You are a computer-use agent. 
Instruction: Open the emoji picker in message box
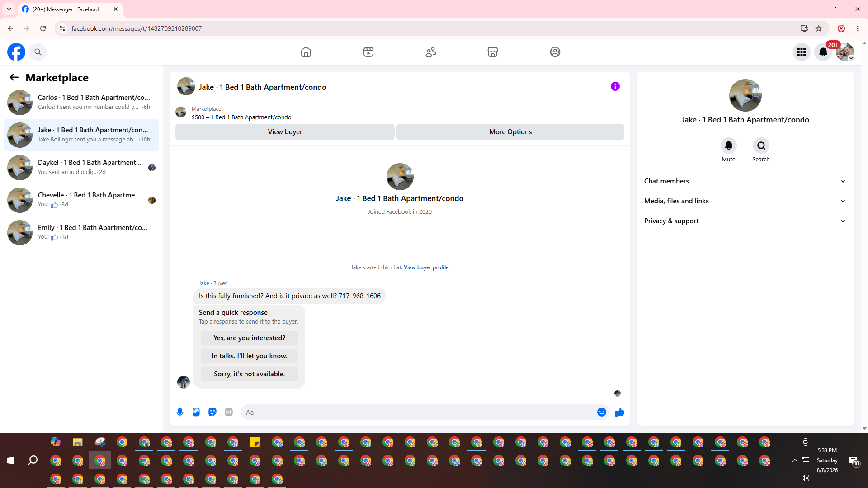pos(602,412)
